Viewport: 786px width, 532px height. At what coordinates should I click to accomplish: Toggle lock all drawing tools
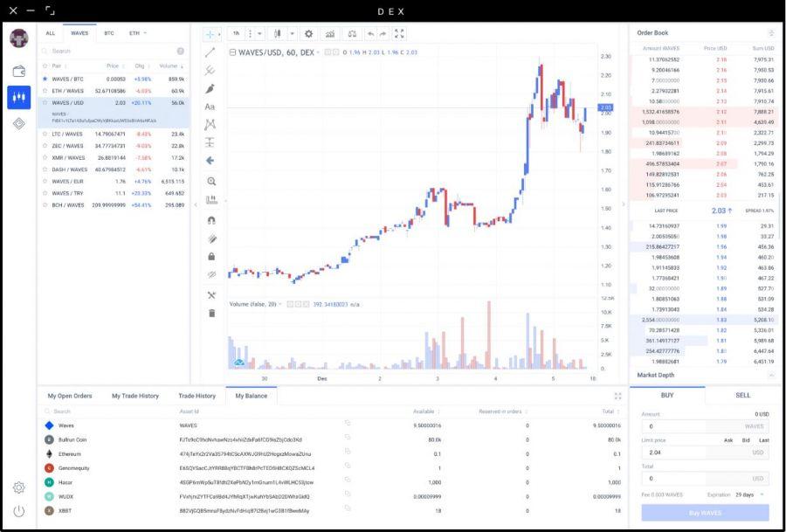[x=211, y=257]
